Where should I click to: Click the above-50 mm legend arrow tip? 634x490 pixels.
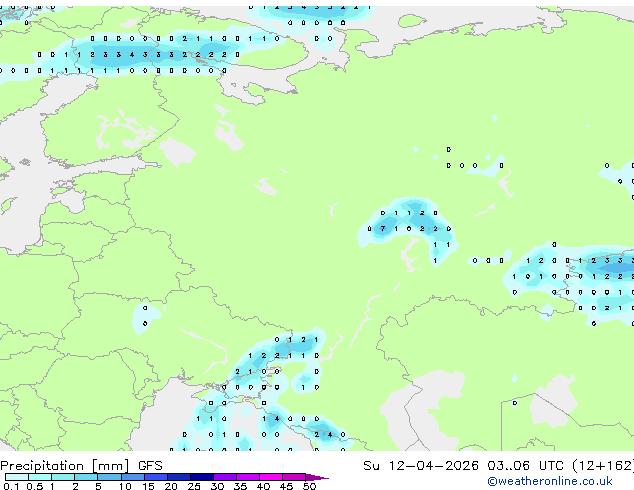[317, 477]
